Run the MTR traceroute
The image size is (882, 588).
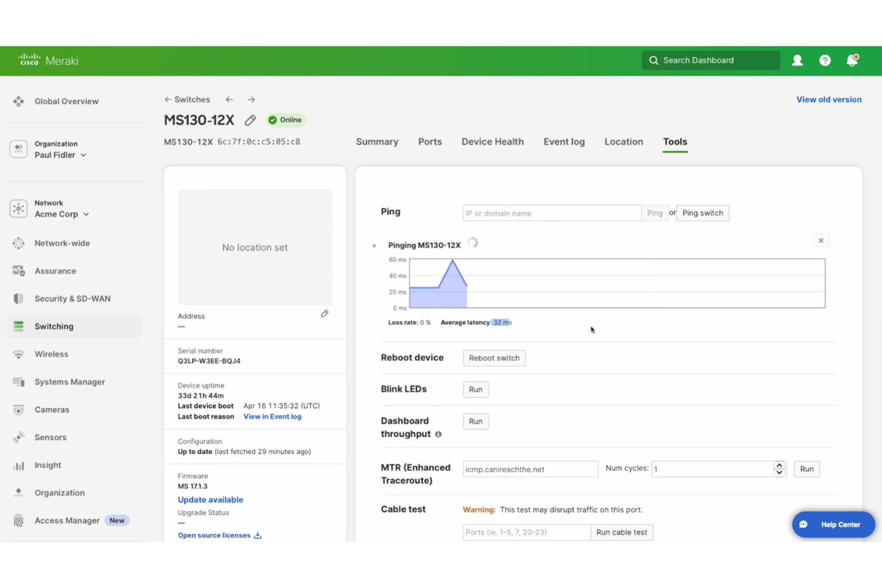pos(807,469)
